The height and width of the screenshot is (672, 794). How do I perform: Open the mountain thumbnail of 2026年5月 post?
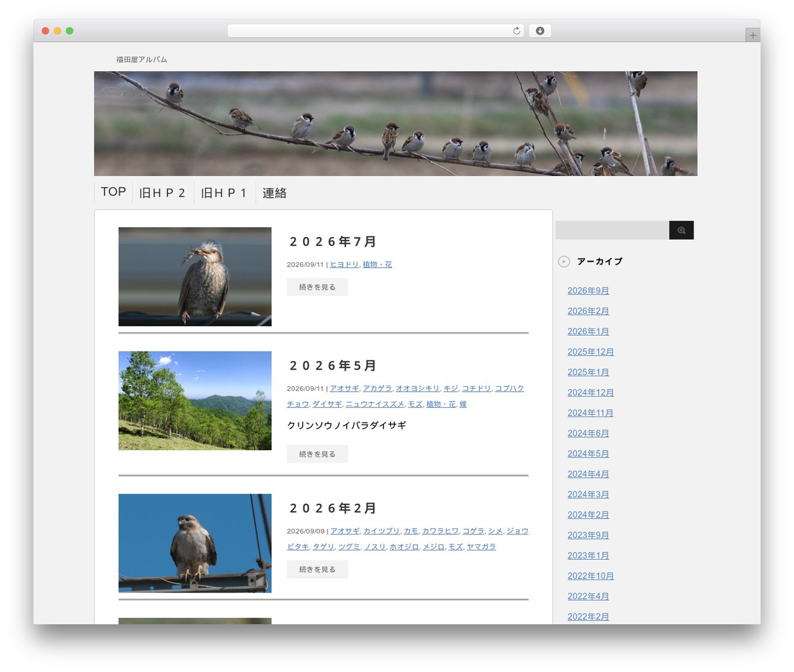(195, 400)
